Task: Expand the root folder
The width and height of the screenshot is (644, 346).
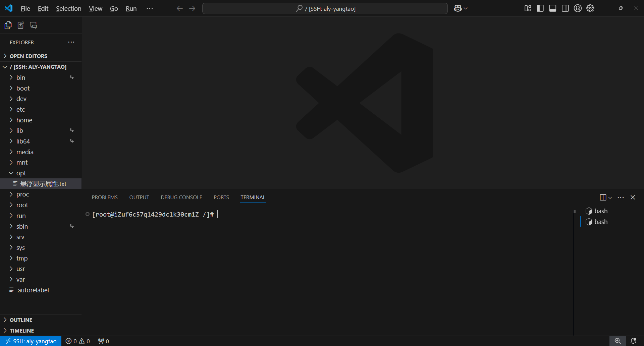Action: pyautogui.click(x=41, y=205)
